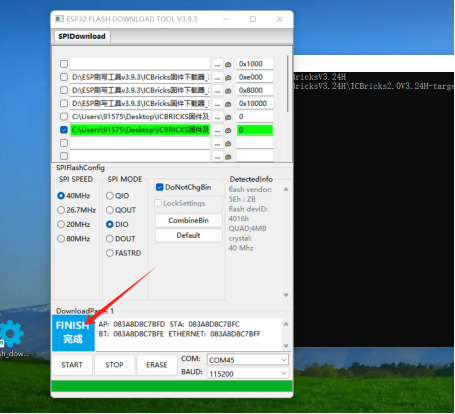Viewport: 455px width, 414px height.
Task: Switch to the SPIDownload tab
Action: pos(82,36)
